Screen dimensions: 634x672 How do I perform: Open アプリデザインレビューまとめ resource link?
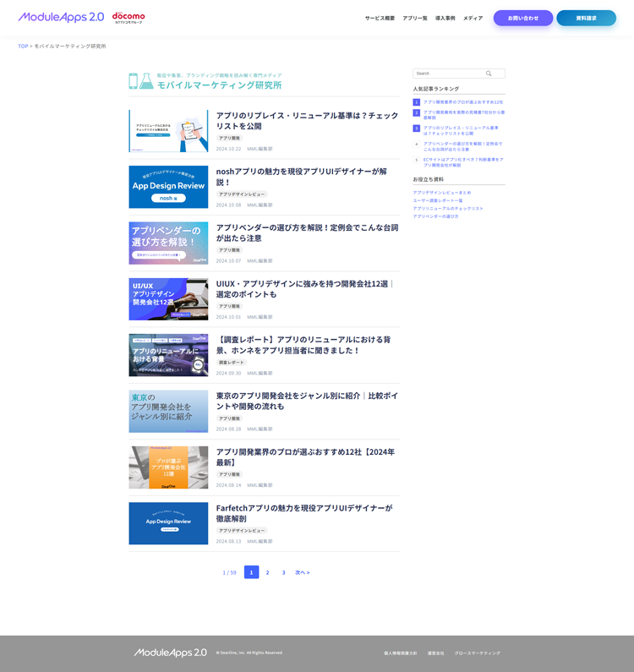(442, 193)
